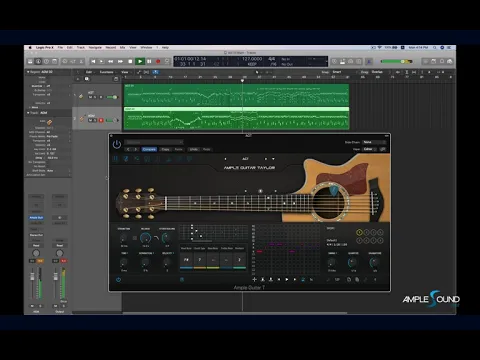
Task: Open the Notepad button in the control bar
Action: [x=434, y=61]
